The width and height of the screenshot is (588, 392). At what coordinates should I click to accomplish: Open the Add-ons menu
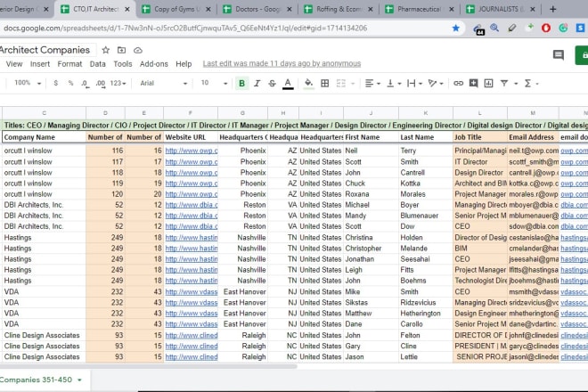[154, 64]
